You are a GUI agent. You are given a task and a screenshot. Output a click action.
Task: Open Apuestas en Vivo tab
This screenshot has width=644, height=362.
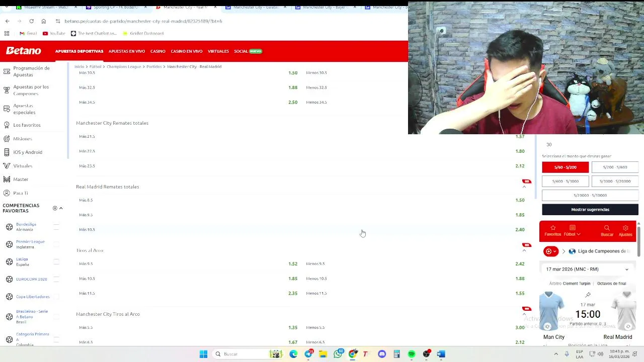click(x=127, y=51)
